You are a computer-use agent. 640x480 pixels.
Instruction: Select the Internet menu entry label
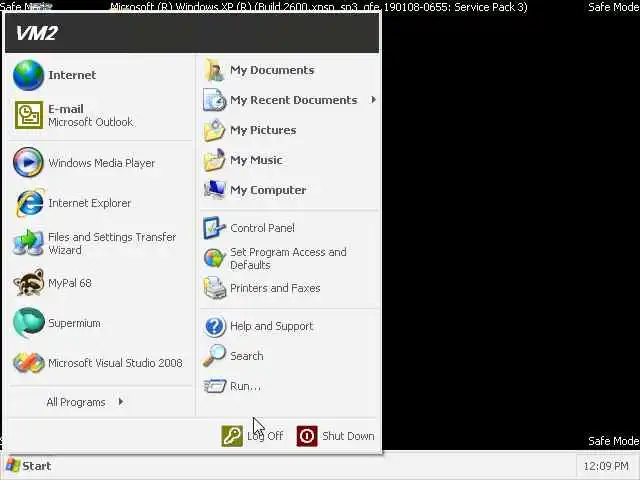(x=72, y=75)
